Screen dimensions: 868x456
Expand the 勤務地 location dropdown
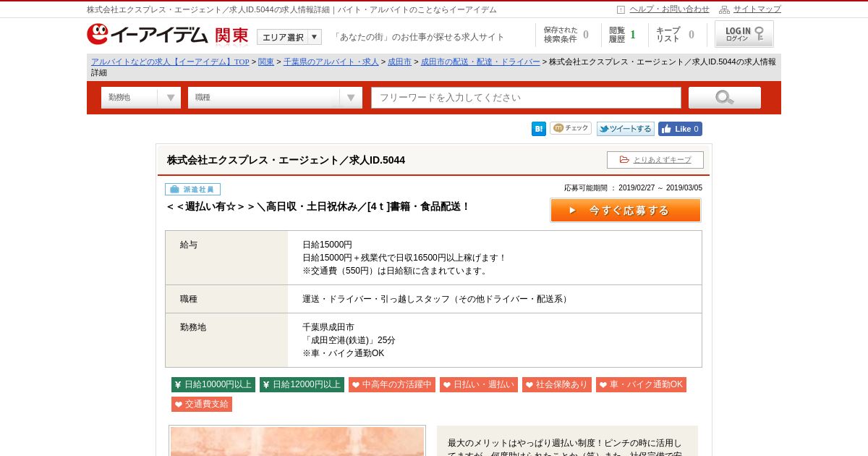pyautogui.click(x=141, y=98)
